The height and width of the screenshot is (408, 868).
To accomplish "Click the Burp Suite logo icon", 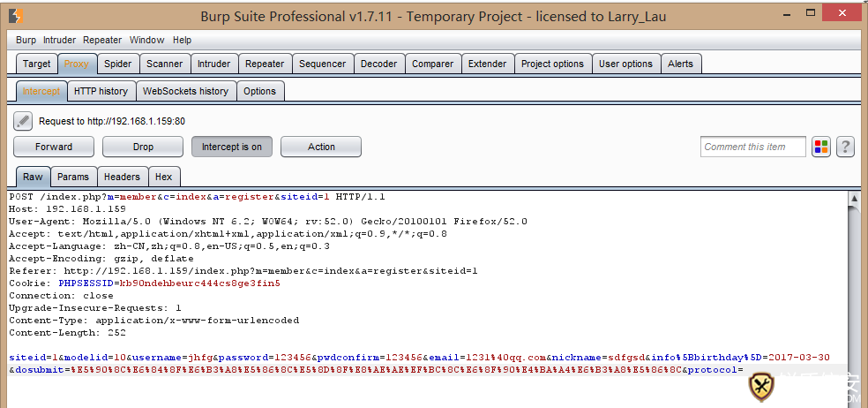I will pos(16,16).
